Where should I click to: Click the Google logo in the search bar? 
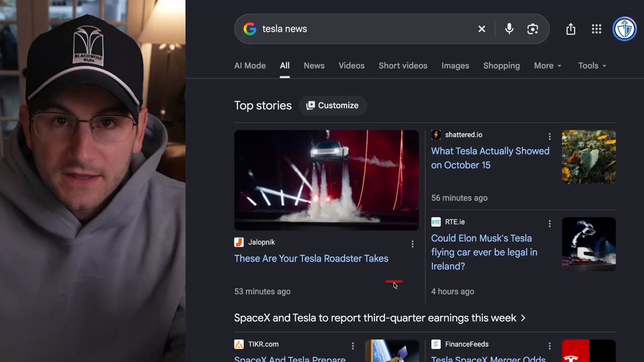[x=250, y=29]
